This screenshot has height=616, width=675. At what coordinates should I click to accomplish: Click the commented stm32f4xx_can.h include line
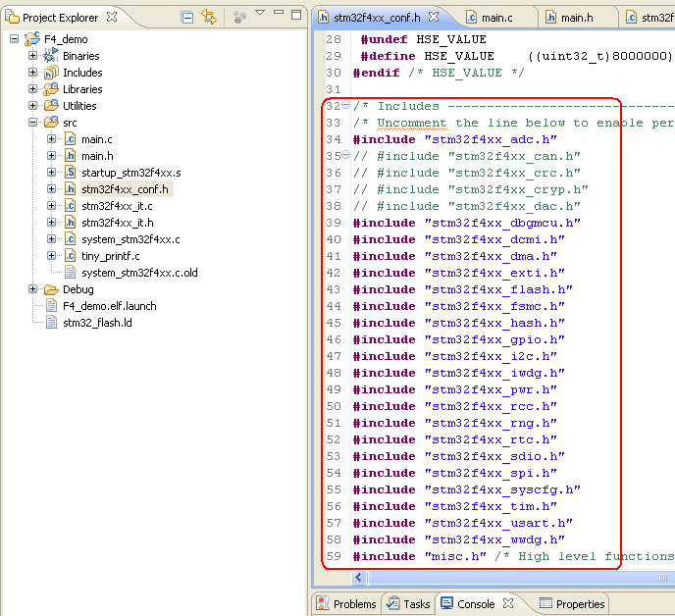coord(466,156)
